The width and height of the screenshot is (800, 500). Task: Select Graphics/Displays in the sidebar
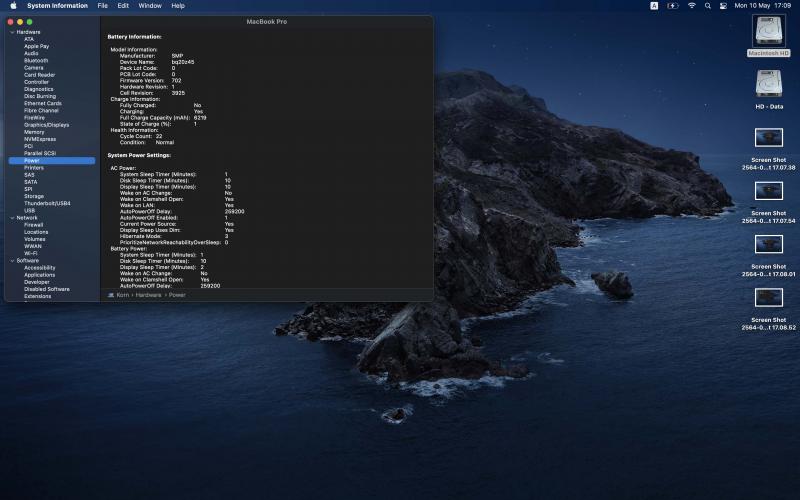click(46, 125)
